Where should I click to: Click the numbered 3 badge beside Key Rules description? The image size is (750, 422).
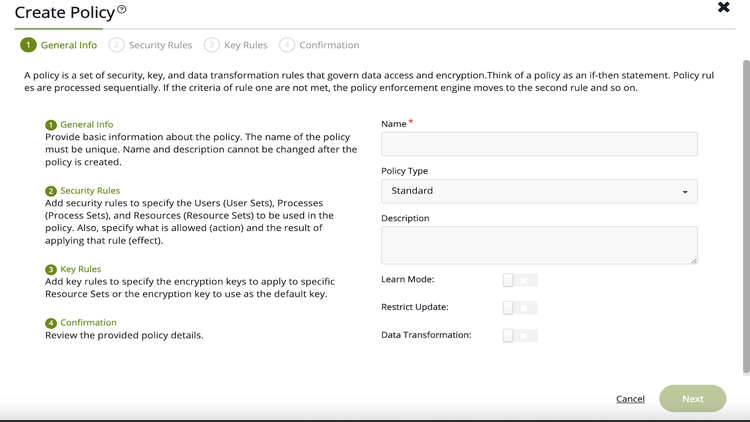pos(51,269)
